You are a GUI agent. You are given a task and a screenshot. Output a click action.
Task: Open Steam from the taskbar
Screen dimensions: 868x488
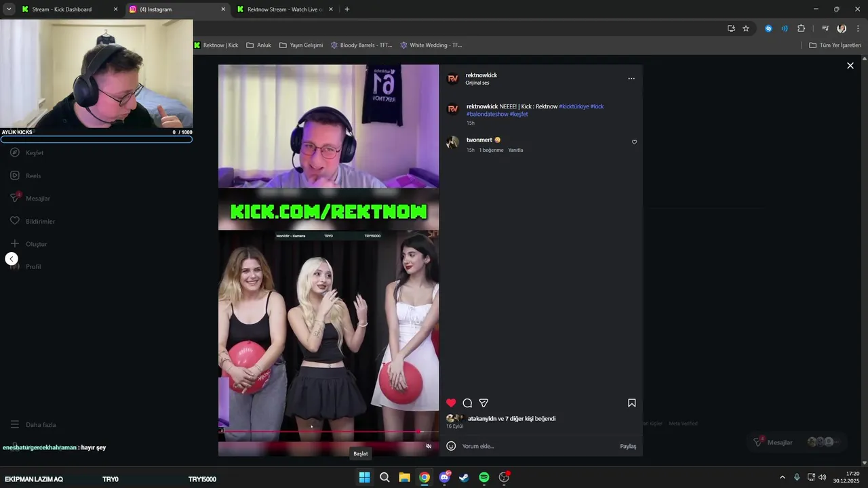pos(464,477)
